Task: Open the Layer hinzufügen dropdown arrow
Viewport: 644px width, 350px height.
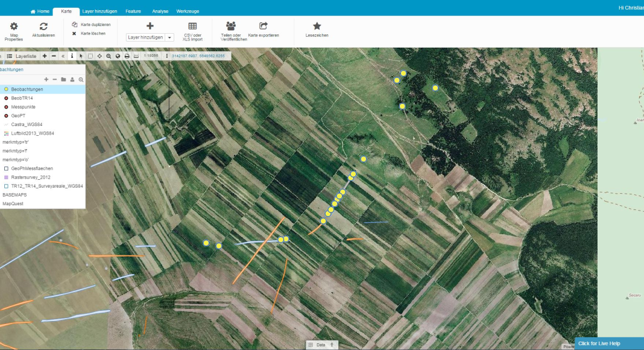Action: click(169, 37)
